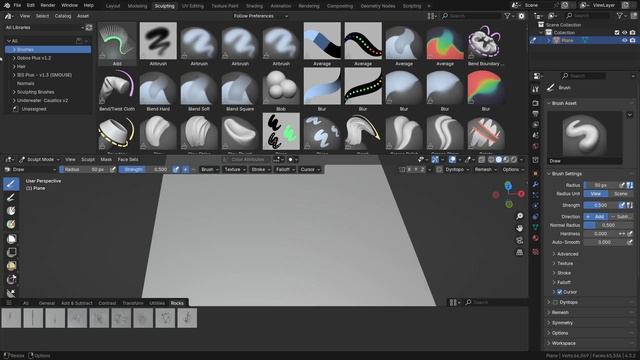Open the Tool properties tab icon

[536, 89]
